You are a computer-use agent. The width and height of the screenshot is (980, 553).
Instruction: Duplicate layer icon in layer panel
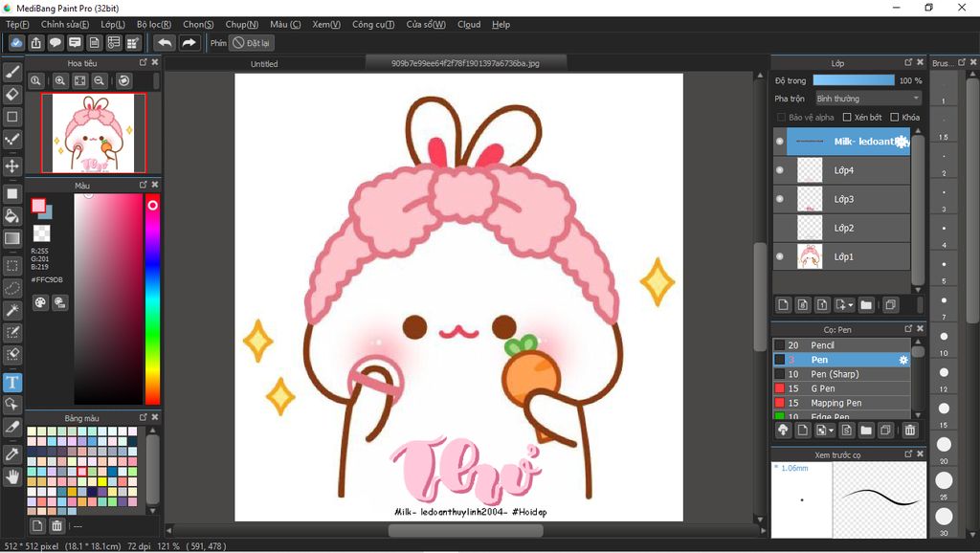point(890,305)
